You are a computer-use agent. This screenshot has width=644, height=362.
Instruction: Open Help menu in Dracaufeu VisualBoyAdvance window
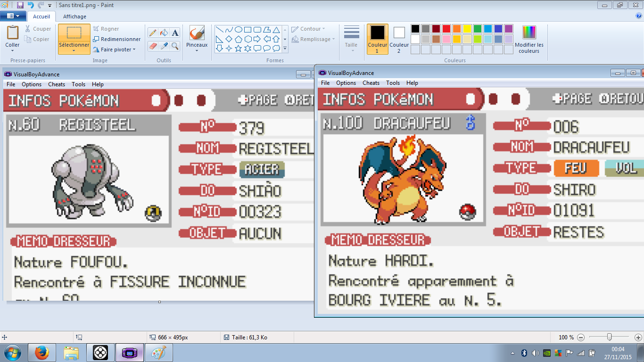412,82
